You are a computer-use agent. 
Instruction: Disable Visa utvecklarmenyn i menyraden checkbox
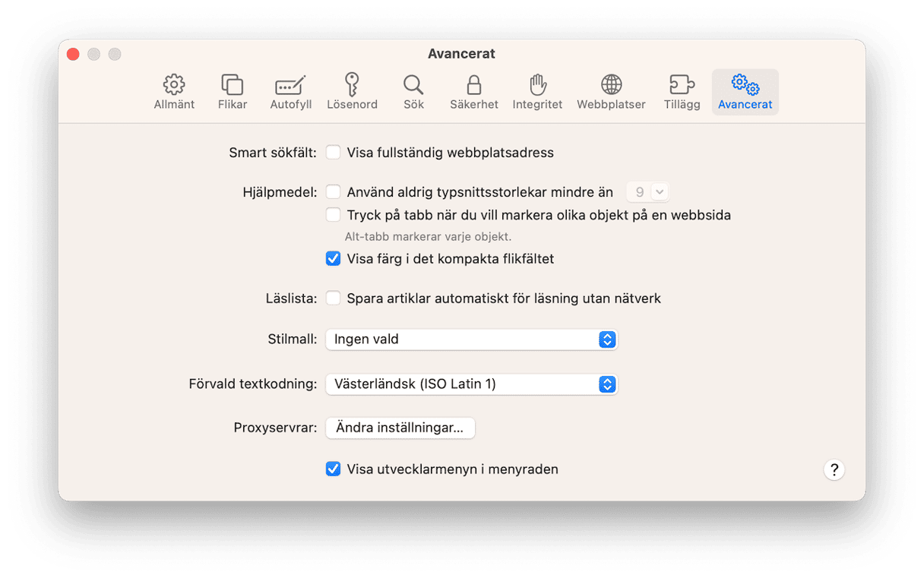click(333, 469)
